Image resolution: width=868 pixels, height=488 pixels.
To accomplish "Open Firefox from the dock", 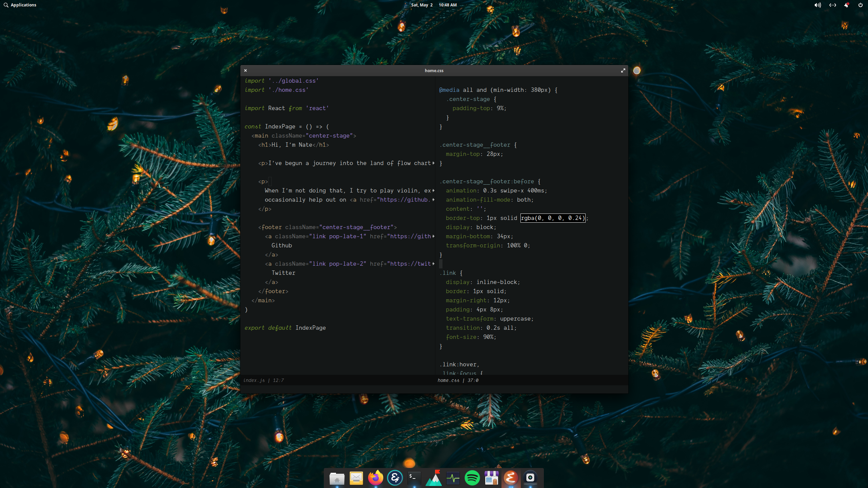I will click(x=375, y=478).
